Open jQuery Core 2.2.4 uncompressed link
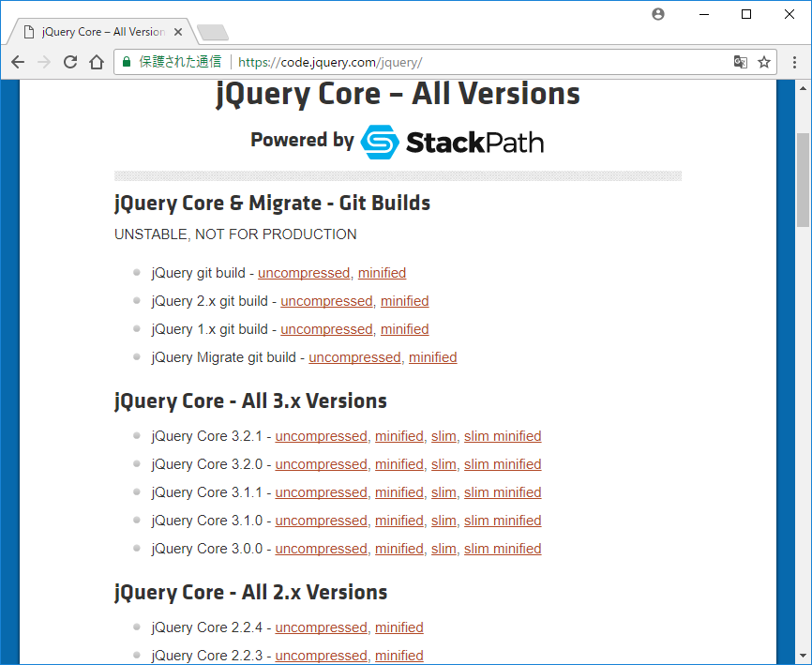Viewport: 812px width, 665px height. [321, 627]
